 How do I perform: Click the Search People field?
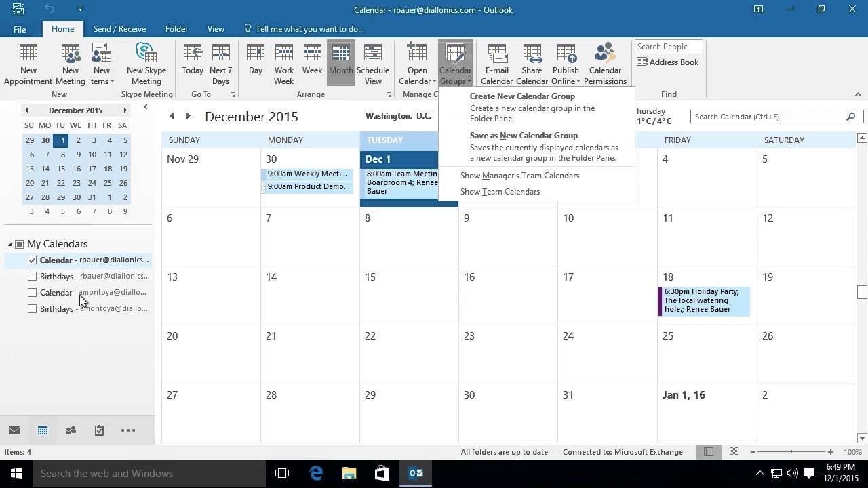coord(669,47)
